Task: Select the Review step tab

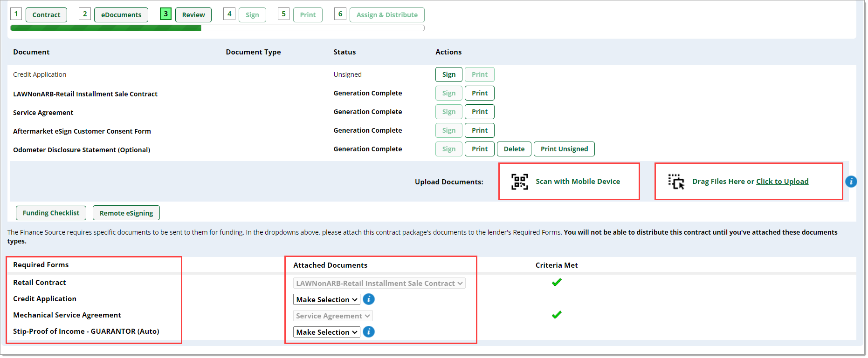Action: [x=193, y=15]
